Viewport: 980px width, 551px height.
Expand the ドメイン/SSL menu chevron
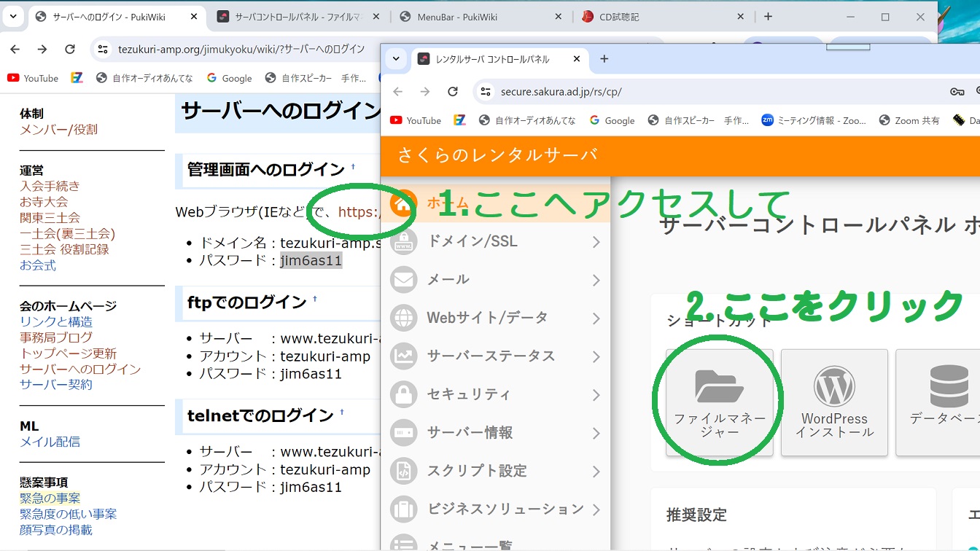pyautogui.click(x=596, y=242)
